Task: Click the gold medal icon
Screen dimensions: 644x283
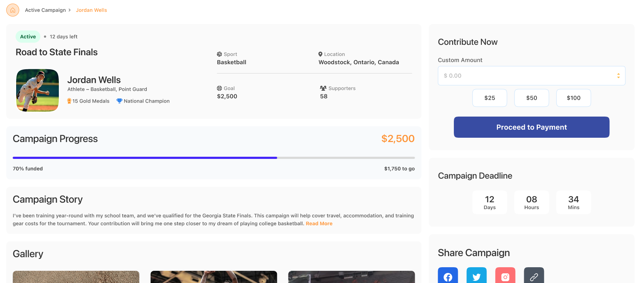Action: (x=69, y=101)
